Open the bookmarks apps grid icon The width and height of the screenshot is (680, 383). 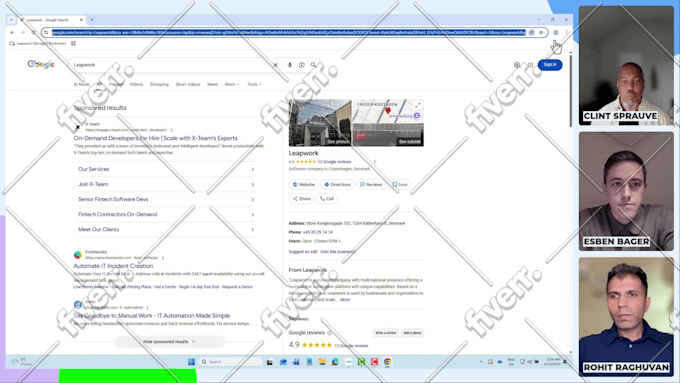pyautogui.click(x=73, y=43)
